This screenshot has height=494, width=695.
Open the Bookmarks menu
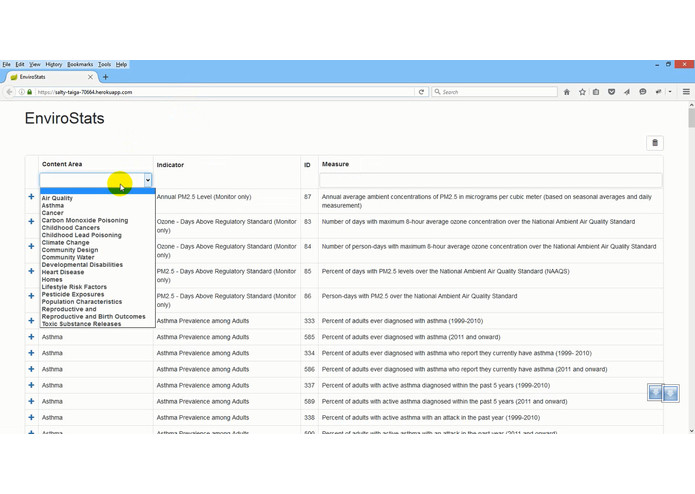[80, 64]
